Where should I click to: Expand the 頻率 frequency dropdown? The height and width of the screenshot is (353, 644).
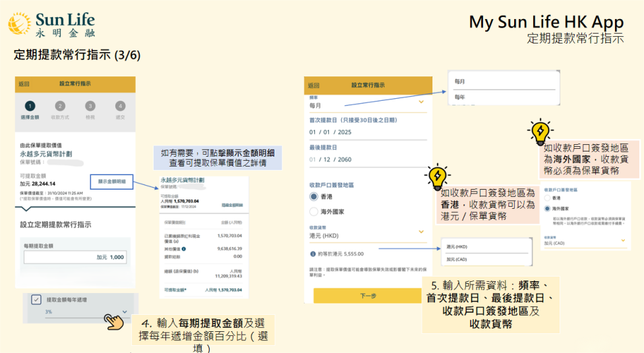(x=421, y=102)
